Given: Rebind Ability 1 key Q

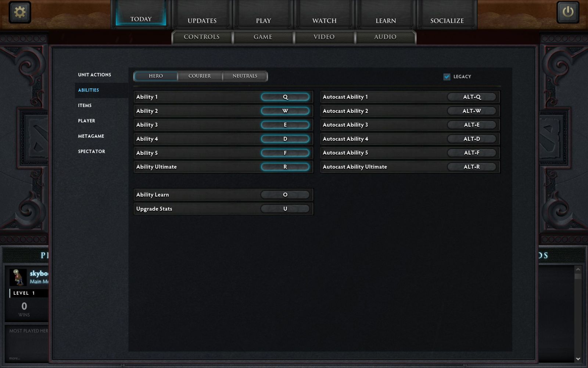Looking at the screenshot, I should tap(285, 97).
